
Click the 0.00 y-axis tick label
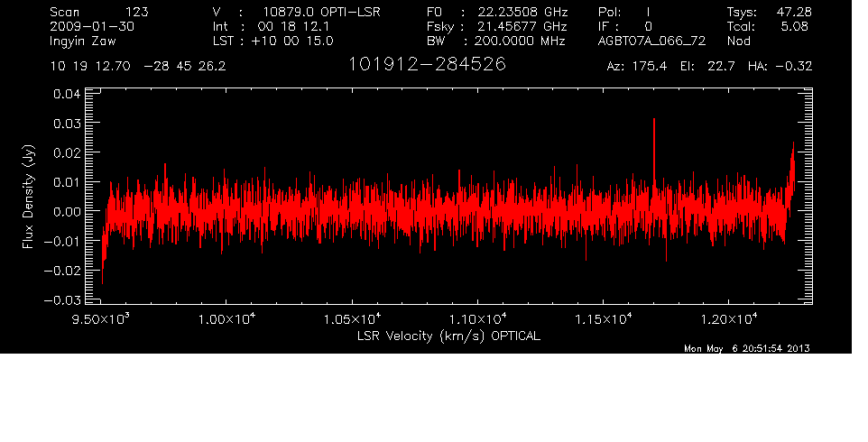[67, 211]
